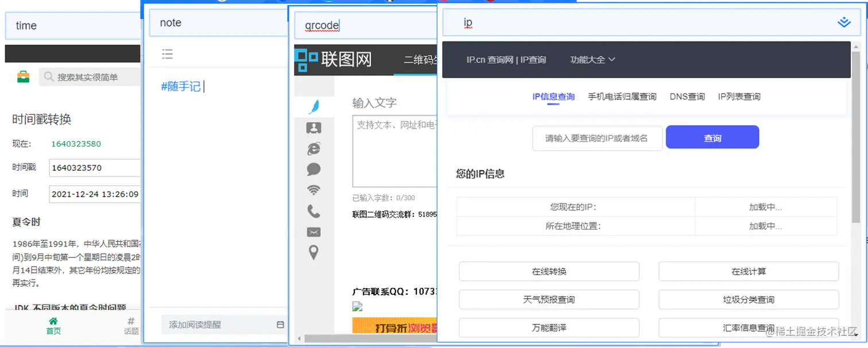The image size is (868, 348).
Task: Click the 已输入字数: 0/300 counter
Action: [x=383, y=198]
